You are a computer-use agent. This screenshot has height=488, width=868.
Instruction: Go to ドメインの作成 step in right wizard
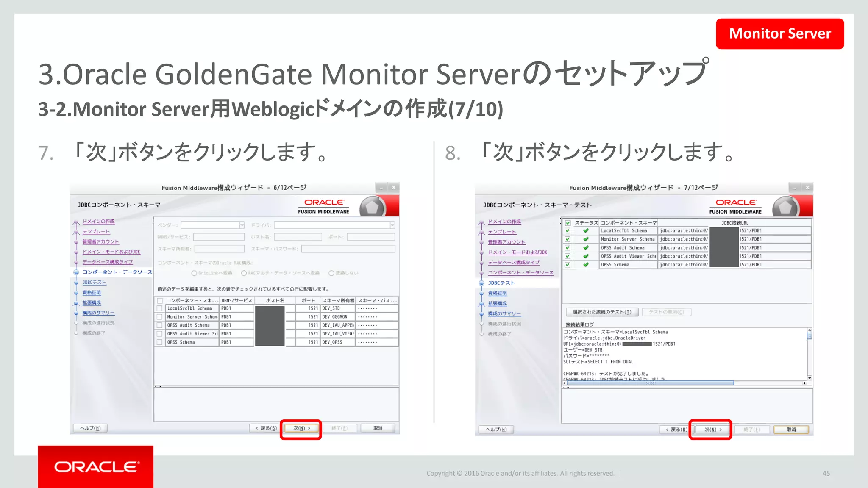(504, 222)
